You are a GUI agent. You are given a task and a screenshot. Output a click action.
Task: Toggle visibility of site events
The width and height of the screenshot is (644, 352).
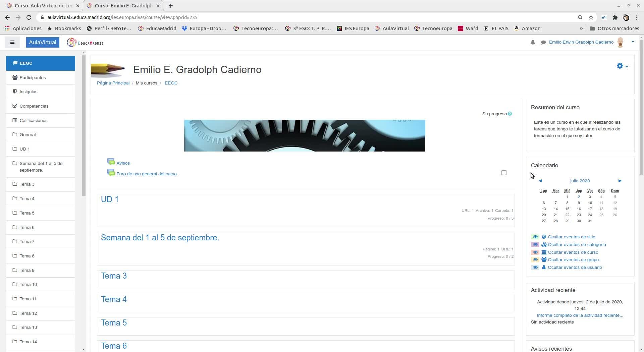535,237
